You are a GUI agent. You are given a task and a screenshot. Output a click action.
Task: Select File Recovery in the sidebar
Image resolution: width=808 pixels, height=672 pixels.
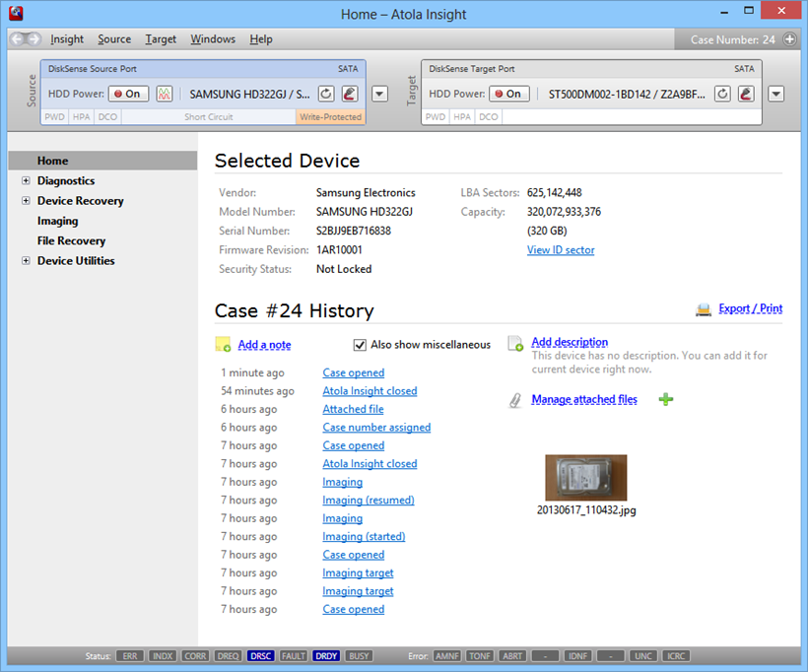71,240
